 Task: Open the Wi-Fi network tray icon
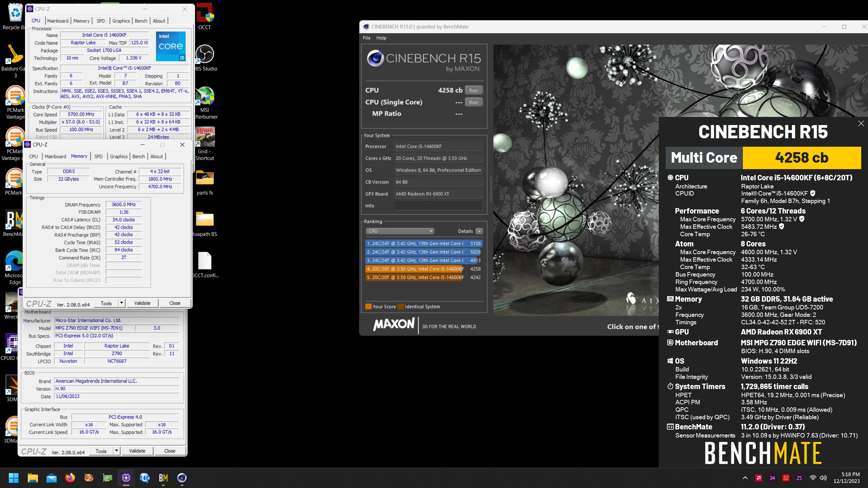click(x=813, y=478)
